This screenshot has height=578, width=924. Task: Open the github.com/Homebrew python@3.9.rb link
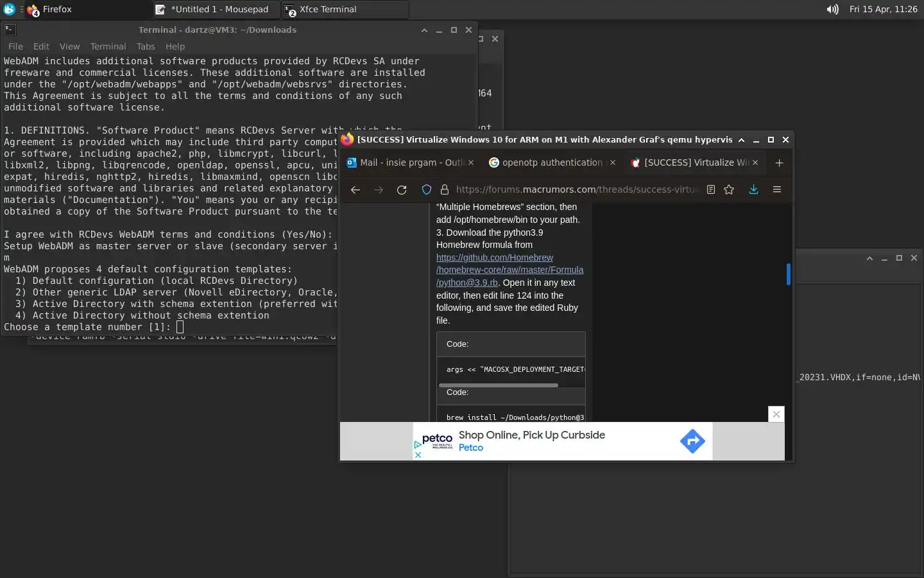coord(510,270)
